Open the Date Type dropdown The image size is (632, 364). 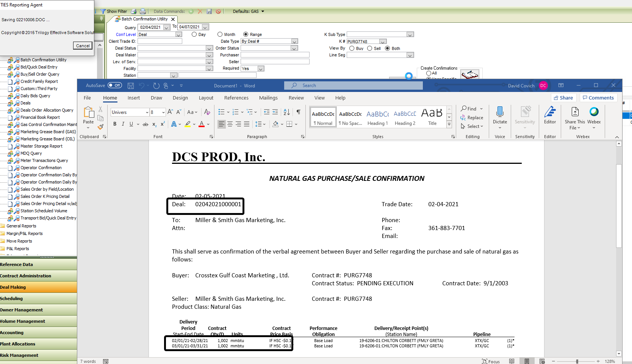pos(294,41)
